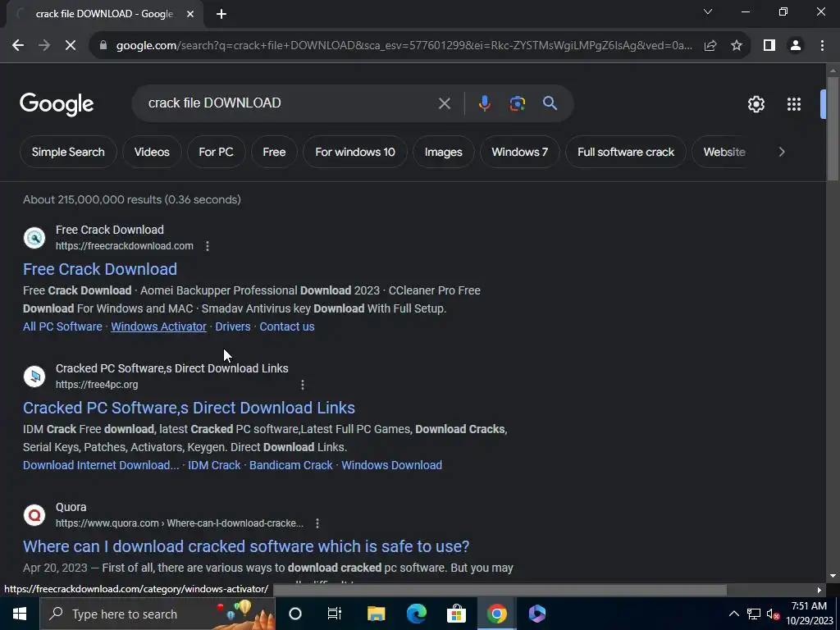Bookmark this page with the star icon

[737, 46]
